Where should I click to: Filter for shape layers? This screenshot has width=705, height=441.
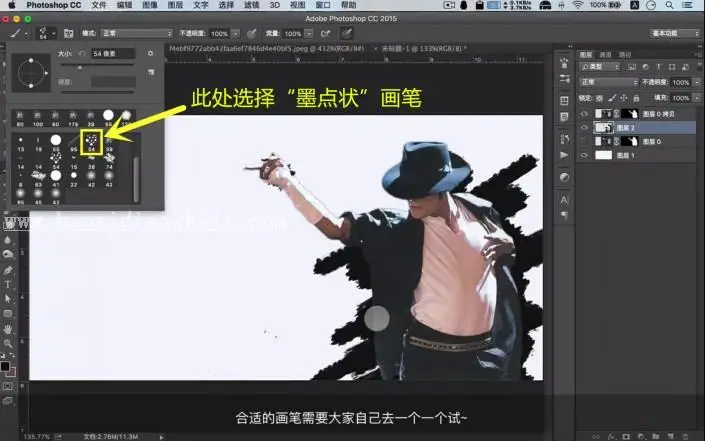672,67
